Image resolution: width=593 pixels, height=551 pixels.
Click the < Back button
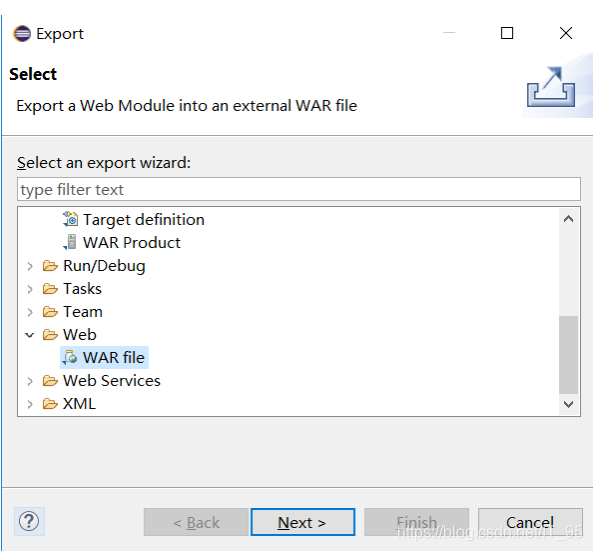pos(196,522)
